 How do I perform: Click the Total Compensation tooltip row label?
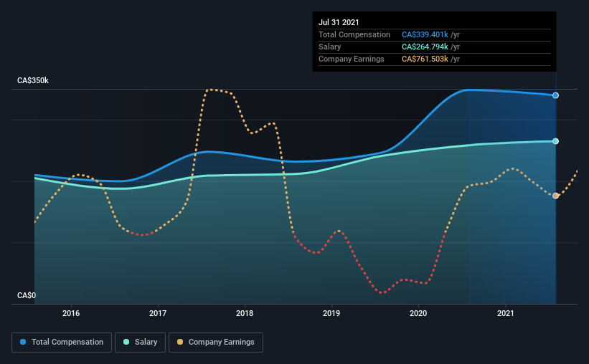354,34
